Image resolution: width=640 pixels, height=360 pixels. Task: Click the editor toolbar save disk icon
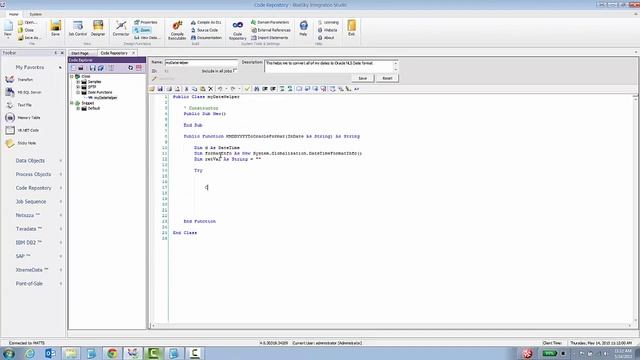160,89
